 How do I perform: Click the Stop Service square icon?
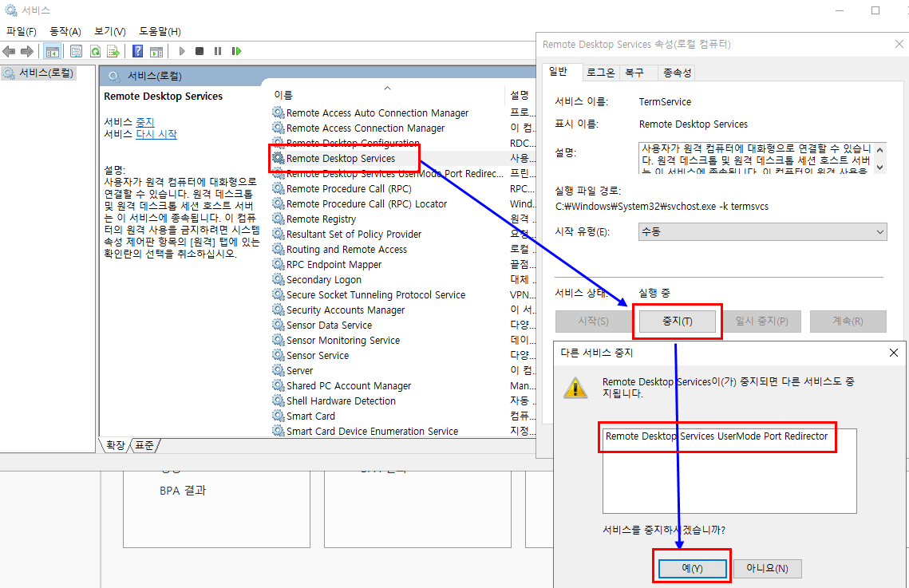coord(200,52)
